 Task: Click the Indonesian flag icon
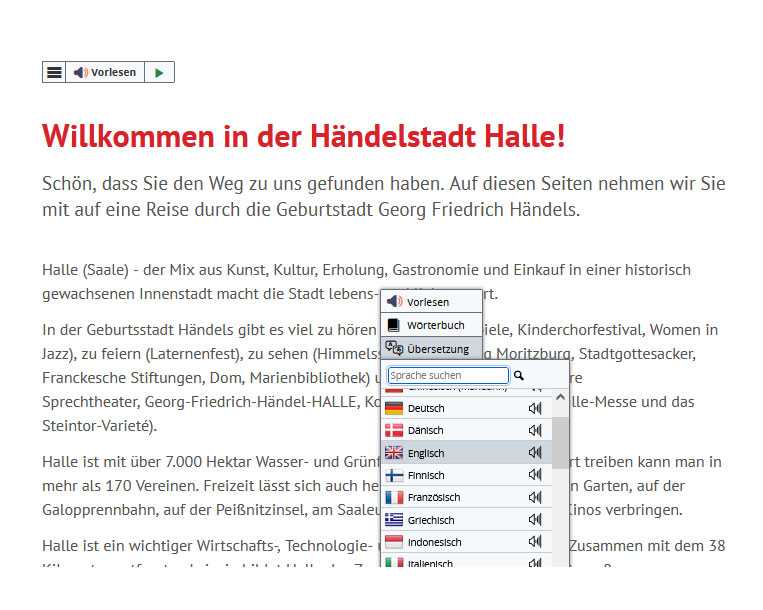click(394, 542)
